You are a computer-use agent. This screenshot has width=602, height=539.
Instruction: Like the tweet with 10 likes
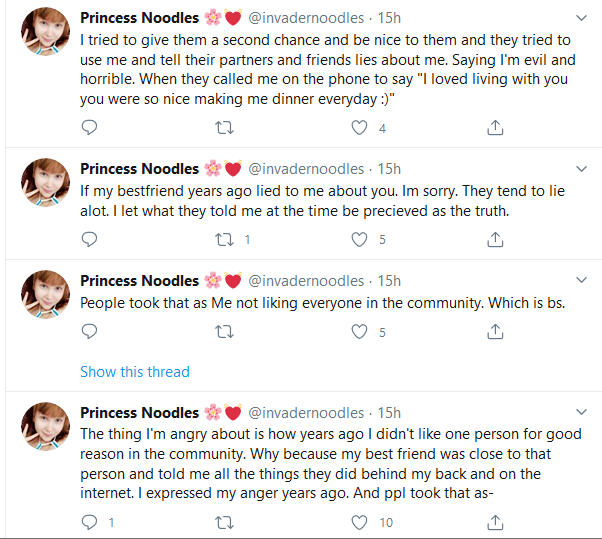(360, 522)
